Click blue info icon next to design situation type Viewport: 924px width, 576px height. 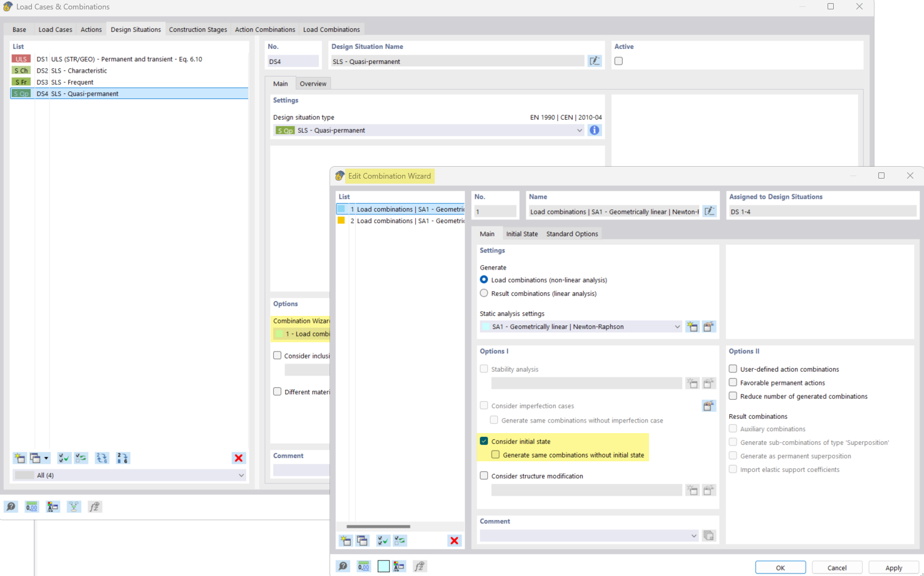[594, 130]
